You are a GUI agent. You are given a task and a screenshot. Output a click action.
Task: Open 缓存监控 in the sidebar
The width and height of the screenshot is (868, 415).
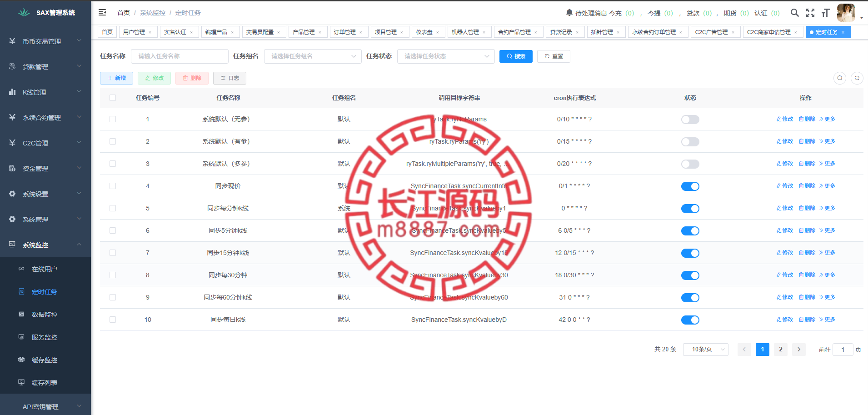(x=45, y=360)
